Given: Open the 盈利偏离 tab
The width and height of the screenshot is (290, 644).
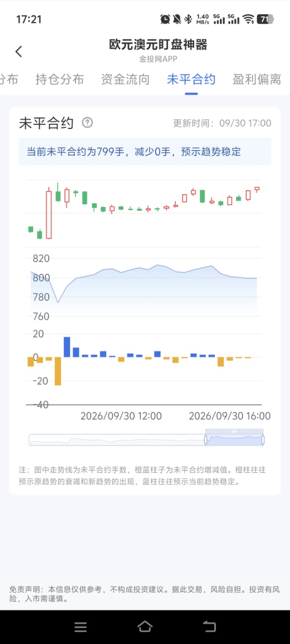Looking at the screenshot, I should click(x=257, y=79).
